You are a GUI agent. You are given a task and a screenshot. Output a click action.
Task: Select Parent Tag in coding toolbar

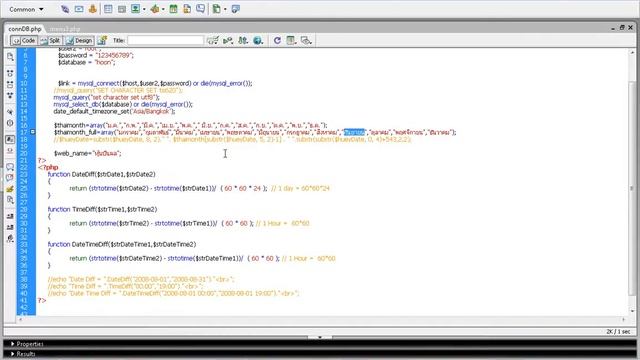click(x=10, y=112)
